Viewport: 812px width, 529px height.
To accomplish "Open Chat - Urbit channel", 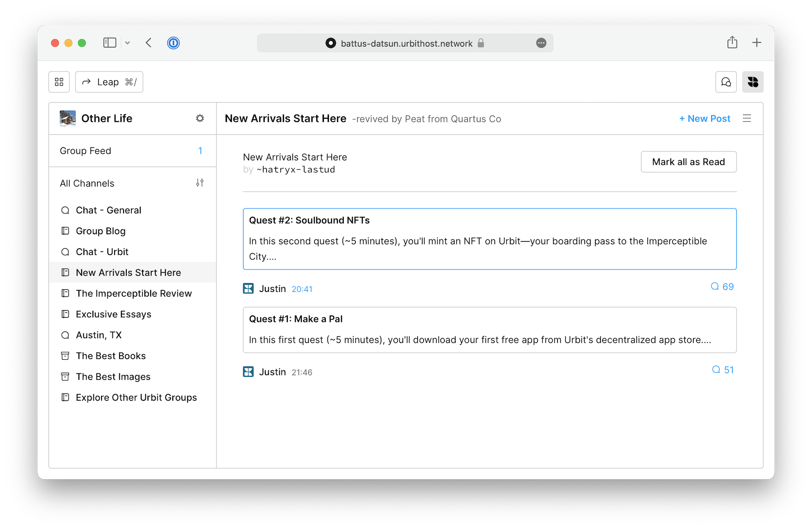I will point(133,252).
